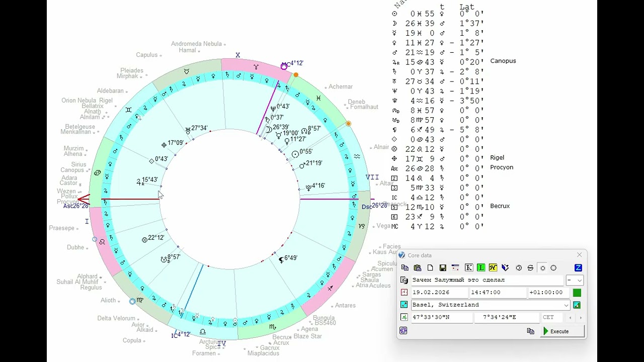This screenshot has height=362, width=644.
Task: Open the calendar grid icon
Action: point(455,268)
